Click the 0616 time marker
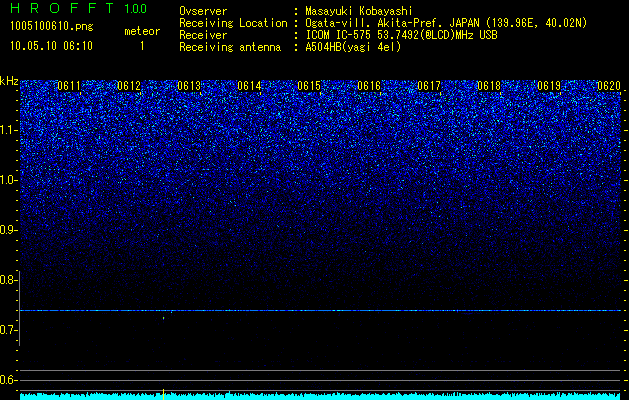 369,86
